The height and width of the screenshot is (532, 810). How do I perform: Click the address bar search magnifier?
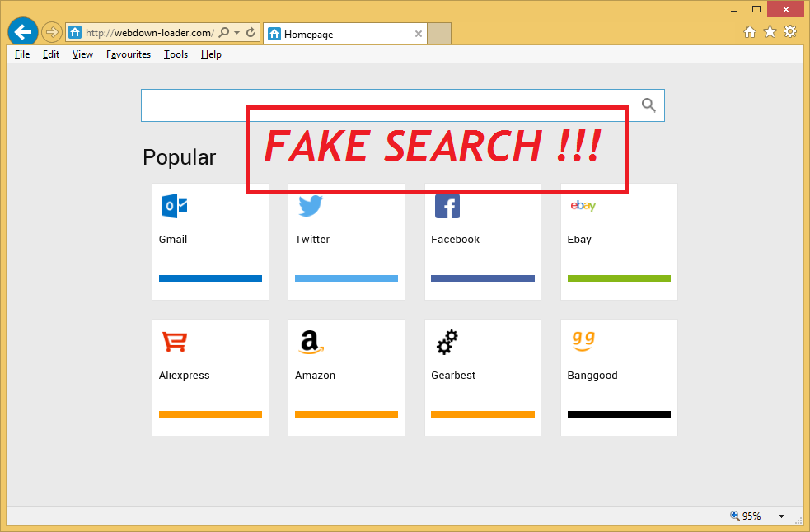224,33
